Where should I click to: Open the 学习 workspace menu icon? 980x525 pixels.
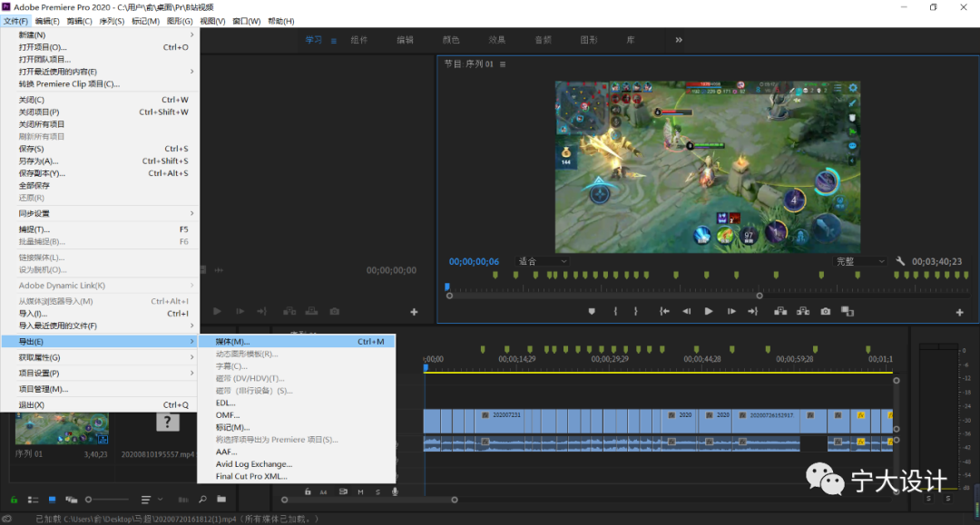(x=334, y=41)
